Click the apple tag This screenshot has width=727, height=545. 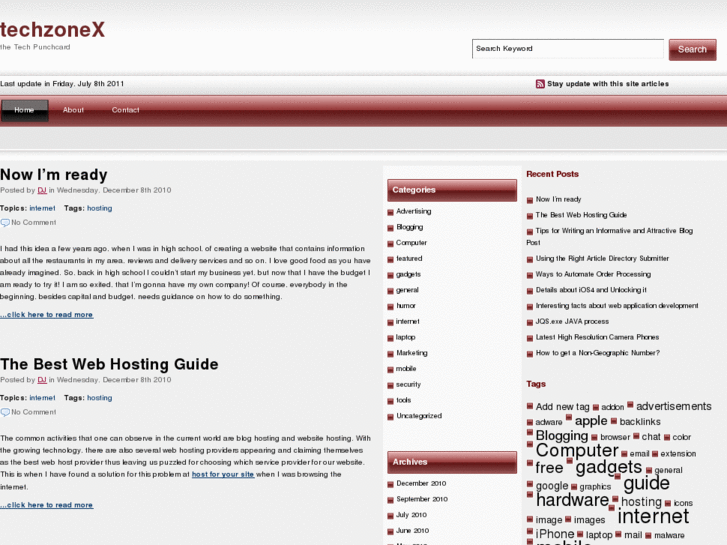click(x=591, y=421)
